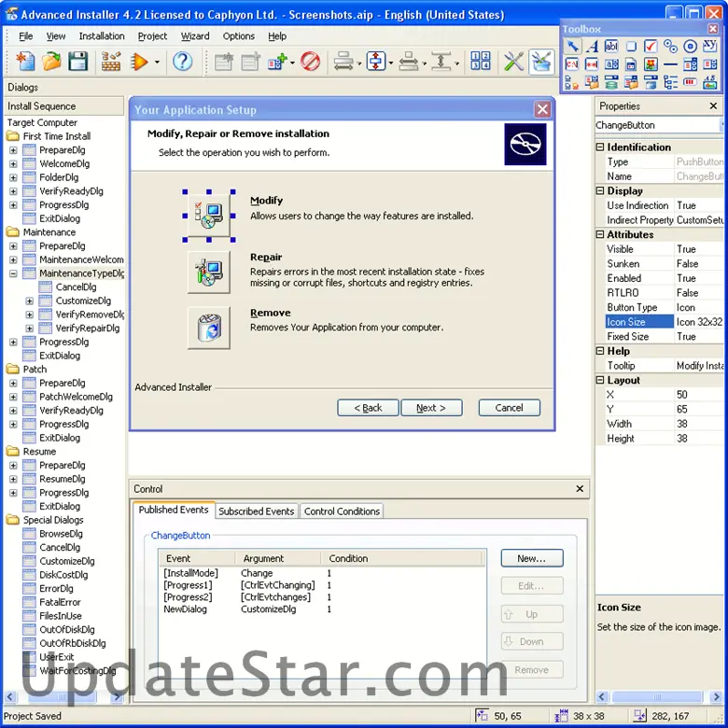Image resolution: width=728 pixels, height=728 pixels.
Task: Select the 'xy' scrollable text tool in Toolbox
Action: point(709,46)
